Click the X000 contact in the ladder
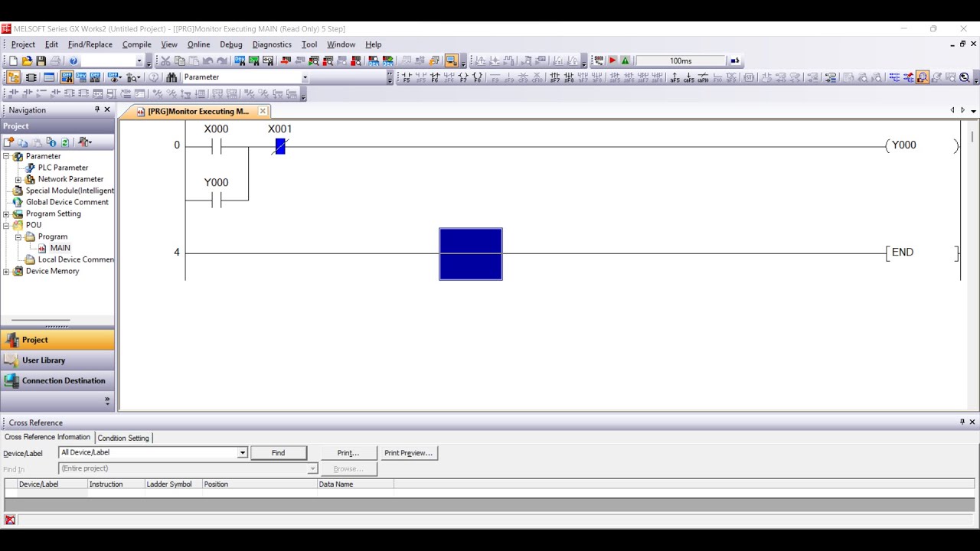This screenshot has height=551, width=980. pos(216,145)
